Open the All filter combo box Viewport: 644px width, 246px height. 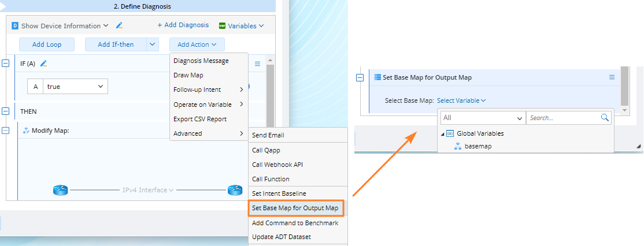tap(483, 118)
